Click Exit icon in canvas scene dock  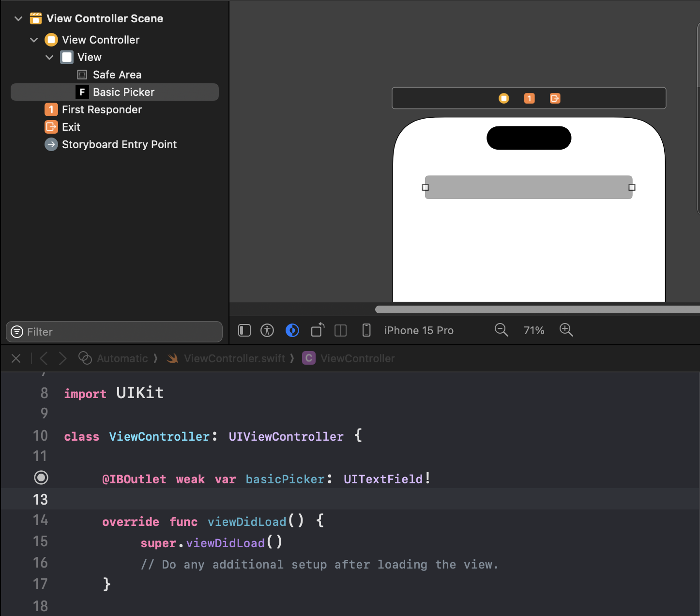pos(555,98)
